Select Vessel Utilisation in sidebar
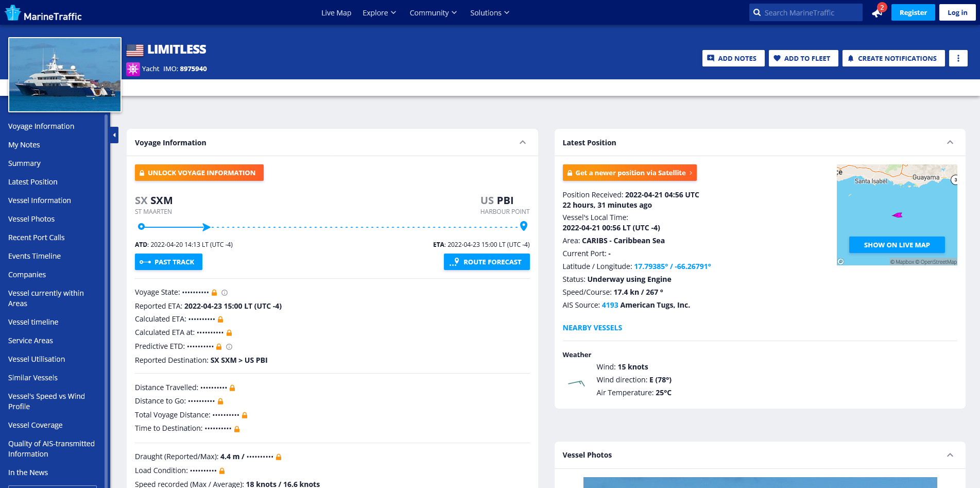980x488 pixels. [37, 359]
